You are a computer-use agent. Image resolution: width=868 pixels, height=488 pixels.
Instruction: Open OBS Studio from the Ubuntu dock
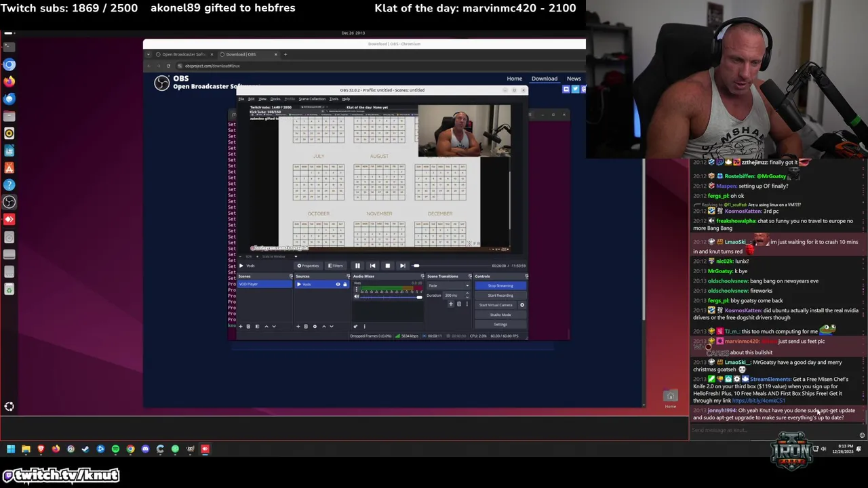pyautogui.click(x=9, y=202)
